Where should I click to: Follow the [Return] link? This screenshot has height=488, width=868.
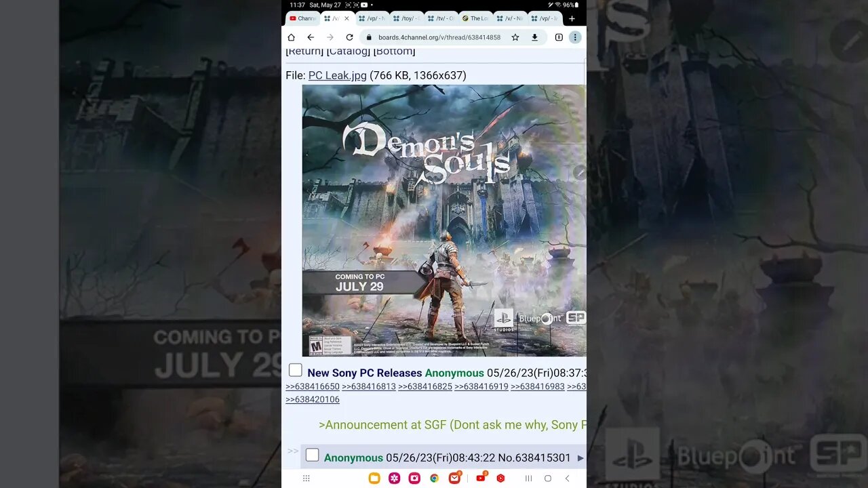[x=304, y=52]
